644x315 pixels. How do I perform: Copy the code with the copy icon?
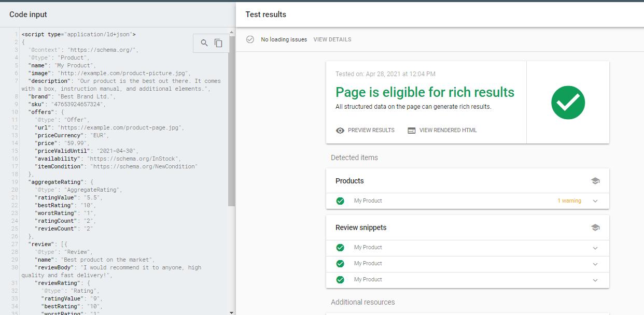click(218, 43)
